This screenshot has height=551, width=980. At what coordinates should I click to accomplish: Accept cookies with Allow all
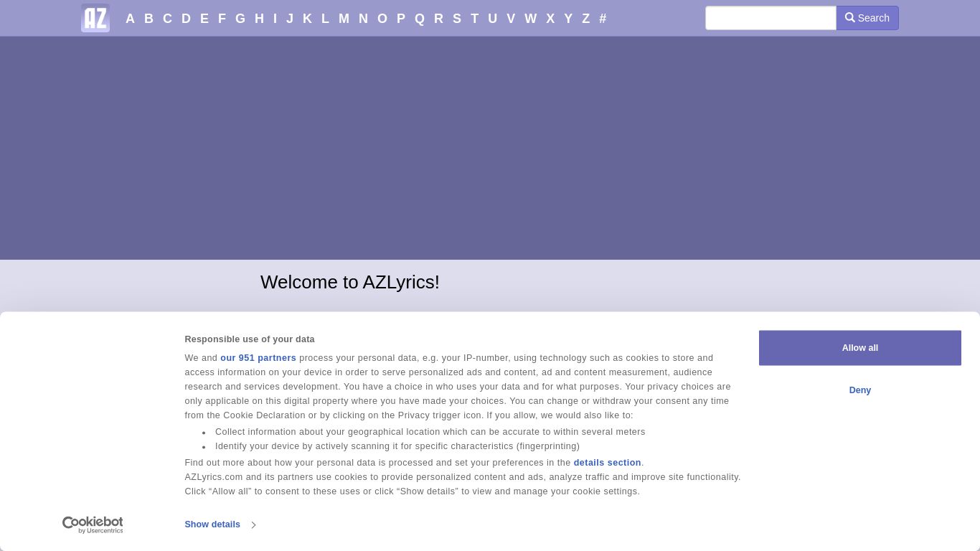[x=860, y=348]
